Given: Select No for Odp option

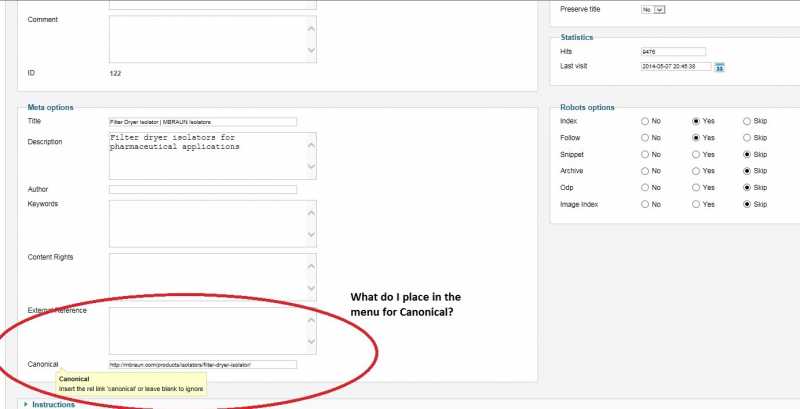Looking at the screenshot, I should [645, 187].
